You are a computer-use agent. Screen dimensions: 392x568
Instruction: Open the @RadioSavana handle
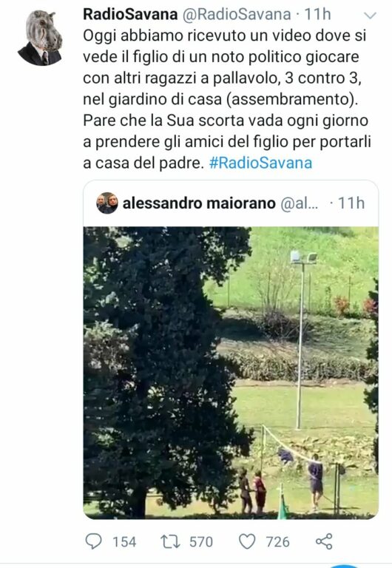pos(236,15)
